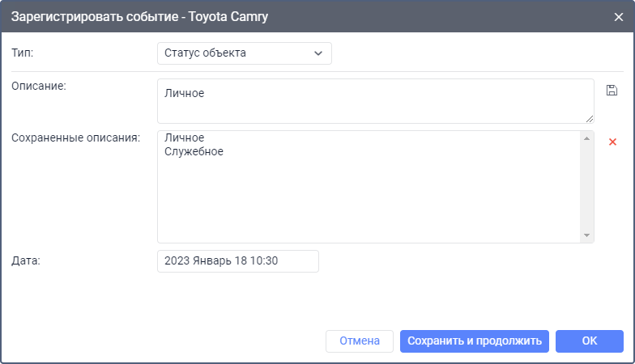
Task: Click the resize grip of the description textarea
Action: 589,118
